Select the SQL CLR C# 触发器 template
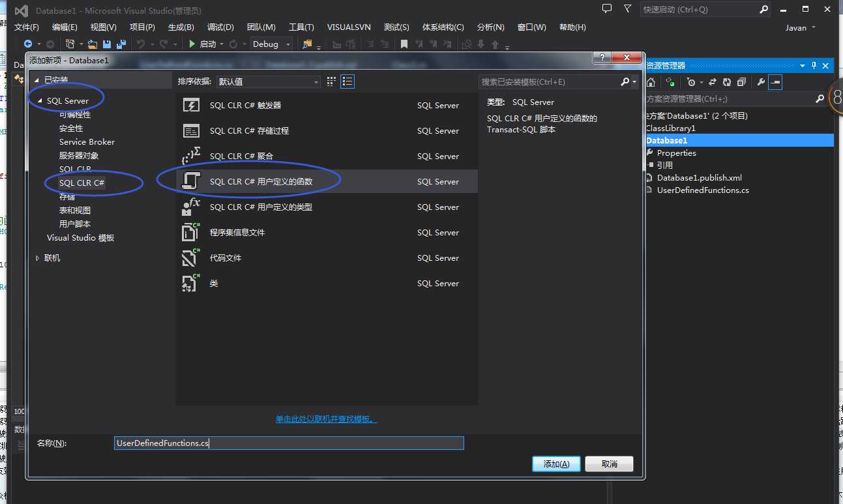Image resolution: width=843 pixels, height=504 pixels. (327, 106)
